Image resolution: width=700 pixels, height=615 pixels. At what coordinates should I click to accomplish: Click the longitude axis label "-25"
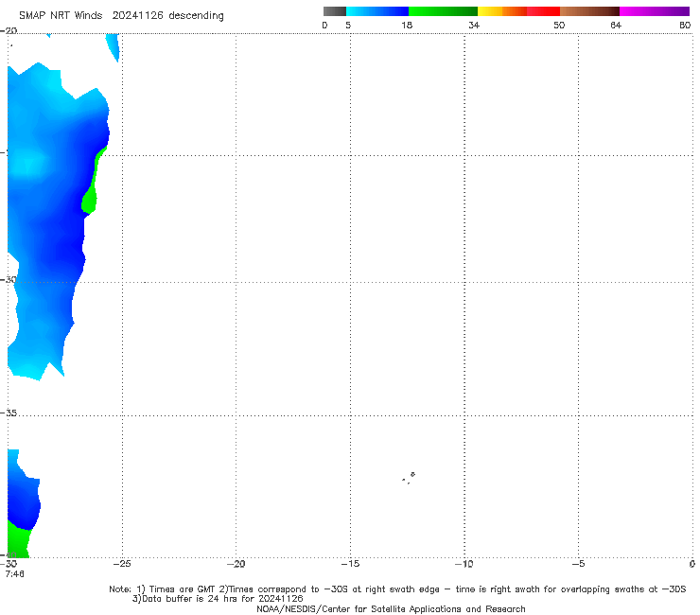click(x=122, y=564)
